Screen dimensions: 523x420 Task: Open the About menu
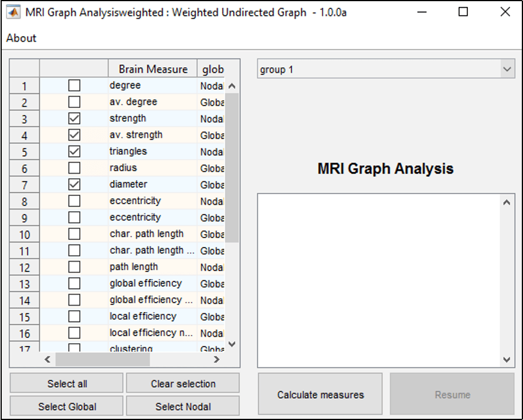[x=21, y=38]
